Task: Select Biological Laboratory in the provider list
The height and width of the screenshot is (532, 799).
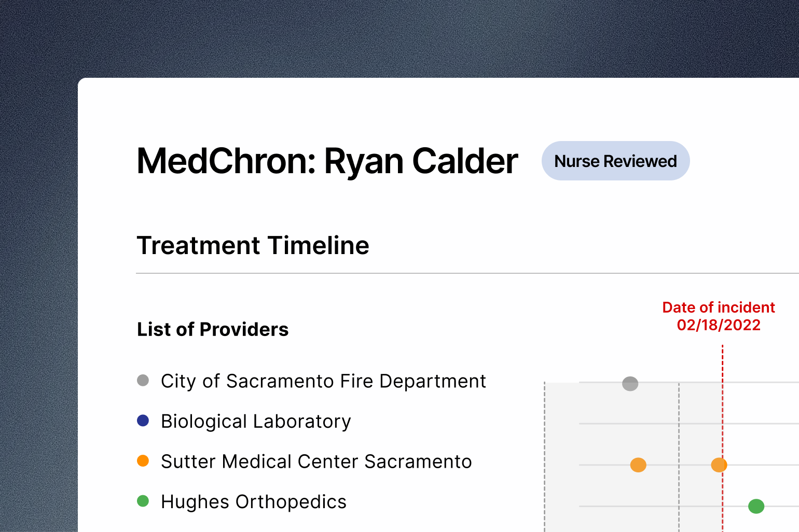Action: click(256, 421)
